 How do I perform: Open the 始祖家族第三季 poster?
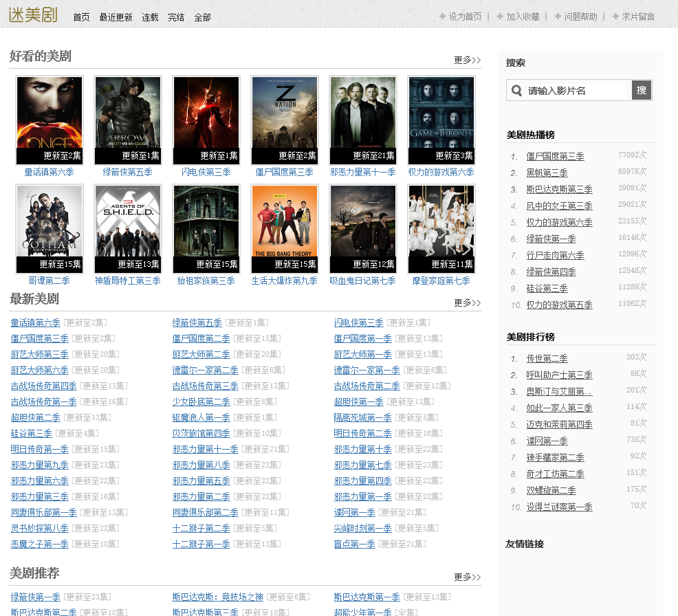click(x=206, y=229)
